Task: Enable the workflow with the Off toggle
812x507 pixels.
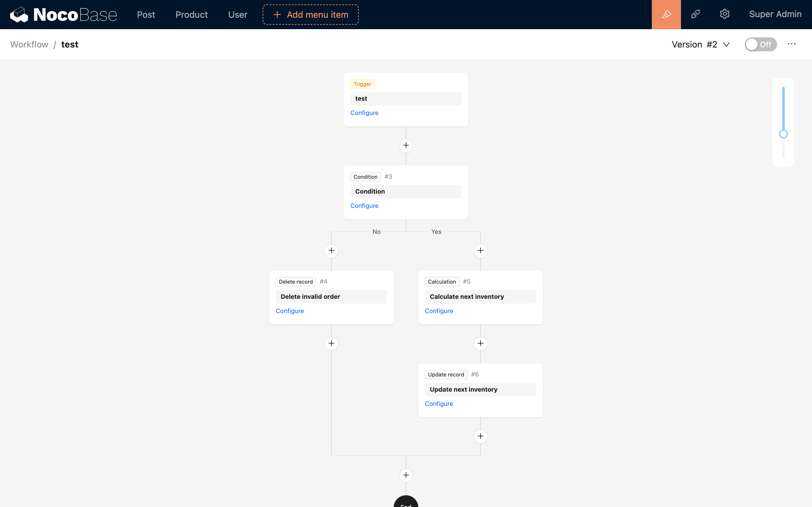Action: [761, 44]
